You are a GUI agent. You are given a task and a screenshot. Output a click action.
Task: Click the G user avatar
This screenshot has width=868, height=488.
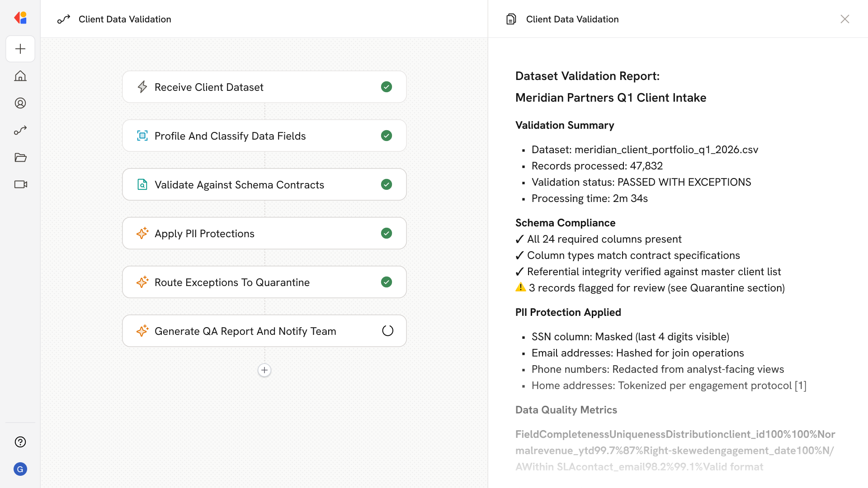pyautogui.click(x=20, y=469)
